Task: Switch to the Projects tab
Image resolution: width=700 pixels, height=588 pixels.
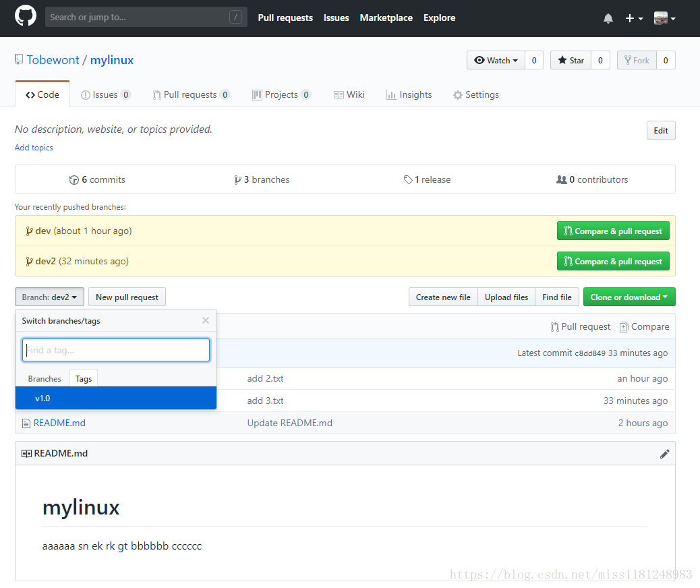Action: 281,94
